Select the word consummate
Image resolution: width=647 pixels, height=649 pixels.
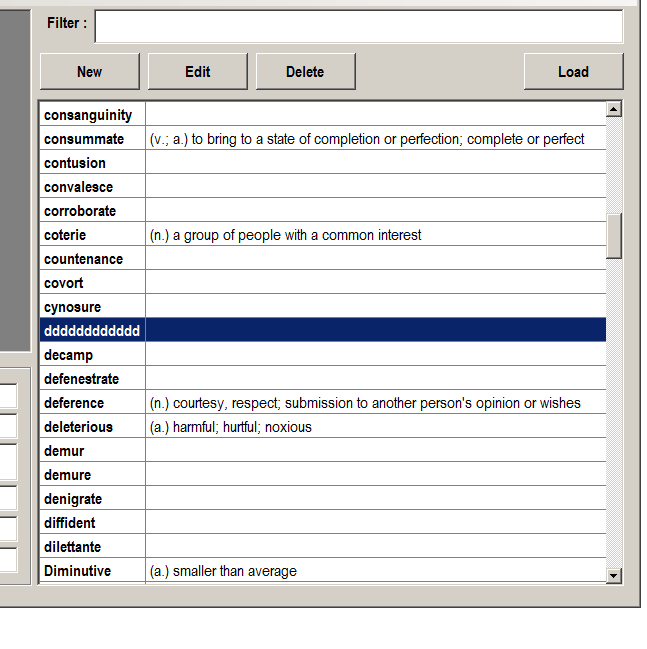84,139
